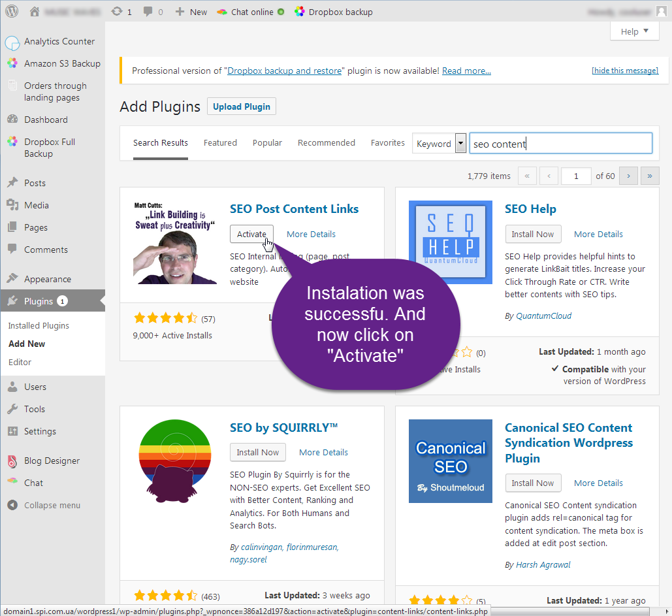Click the updates refresh icon

click(x=117, y=12)
